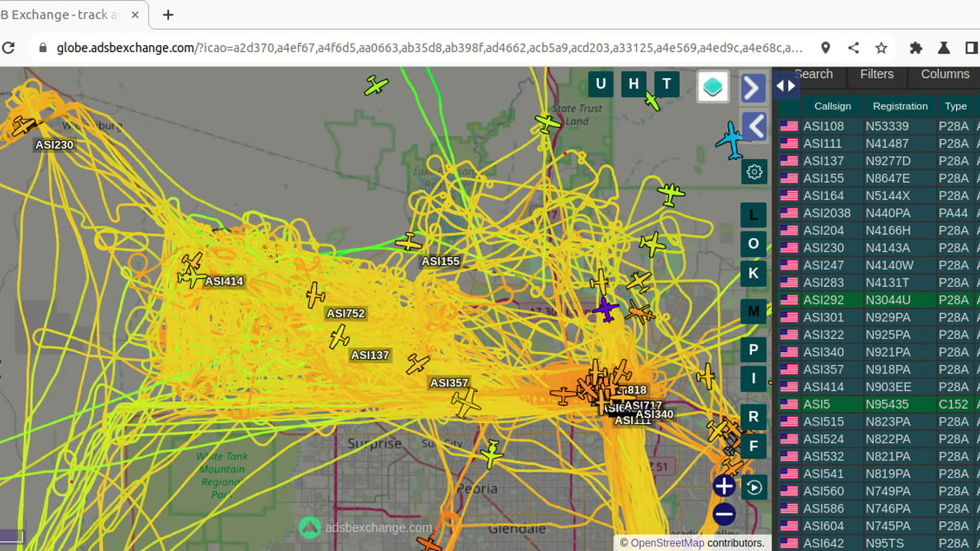Open Chrome Labs flask icon
The image size is (980, 551).
943,47
